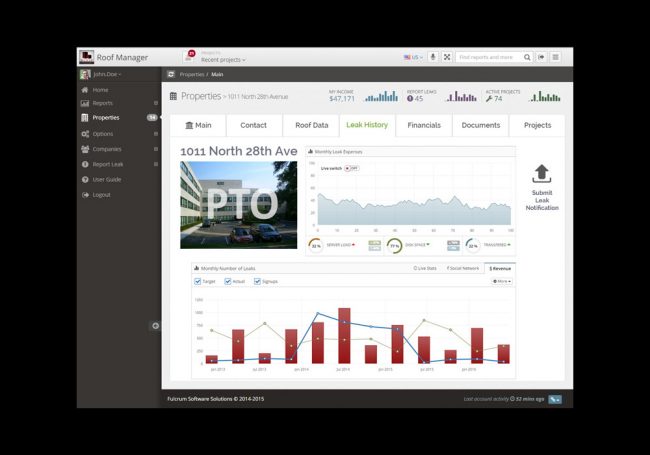Screen dimensions: 650x455
Task: Open the Disk Space dropdown arrow
Action: click(x=428, y=244)
